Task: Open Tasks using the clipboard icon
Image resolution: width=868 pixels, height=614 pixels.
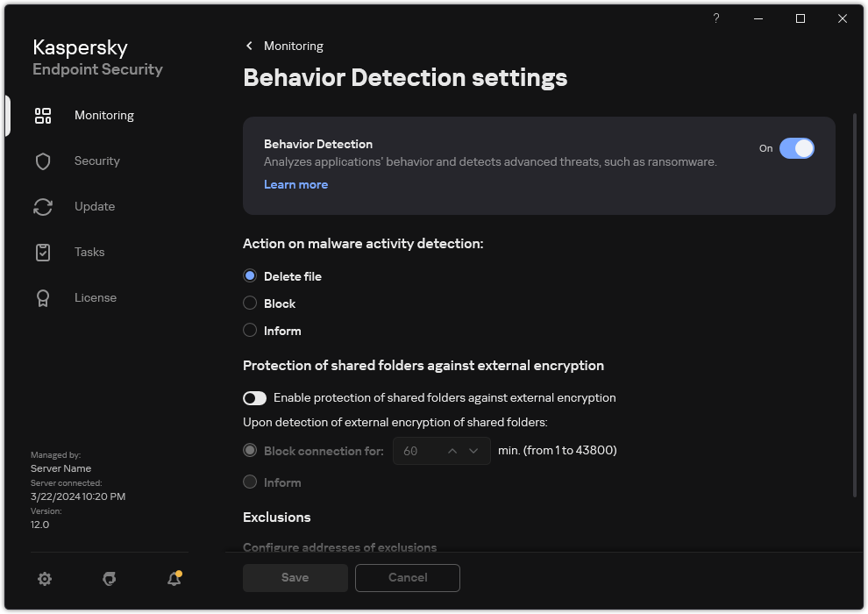Action: coord(43,252)
